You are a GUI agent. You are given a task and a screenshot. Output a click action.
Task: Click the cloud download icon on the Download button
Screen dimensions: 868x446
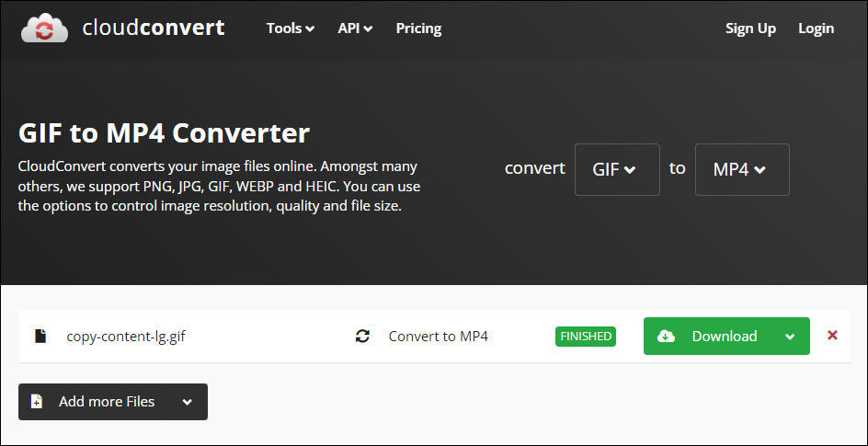coord(666,336)
